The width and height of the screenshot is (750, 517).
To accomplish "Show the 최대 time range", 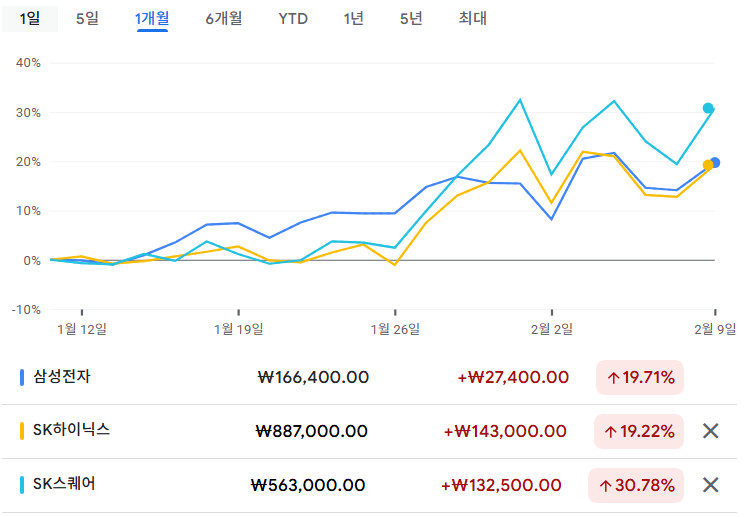I will [x=472, y=18].
